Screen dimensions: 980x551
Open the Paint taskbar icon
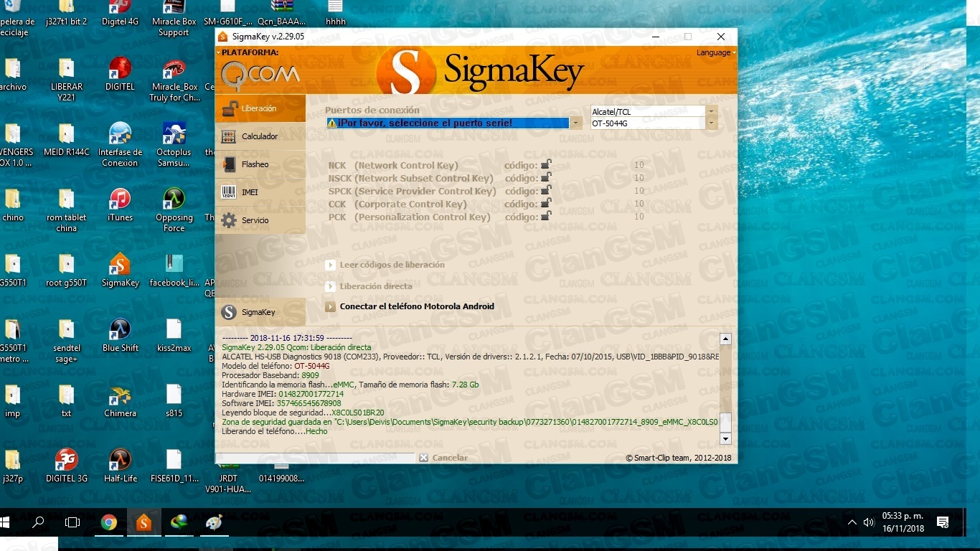coord(214,522)
